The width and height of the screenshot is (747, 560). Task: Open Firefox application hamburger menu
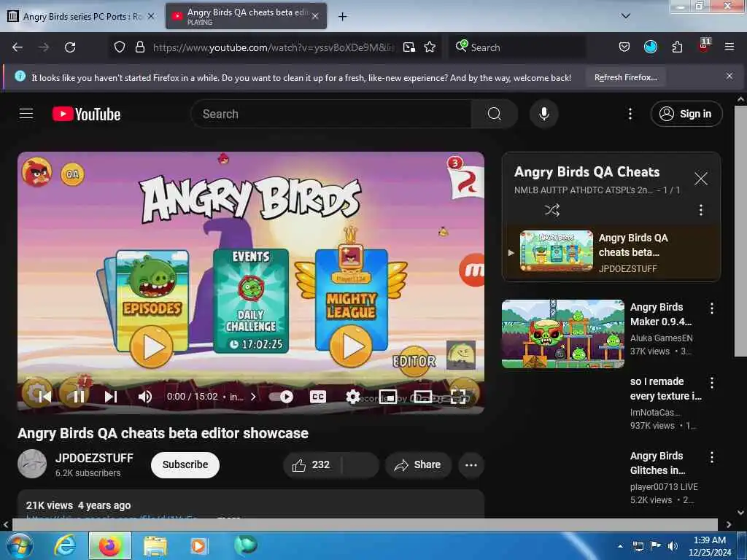(x=729, y=47)
